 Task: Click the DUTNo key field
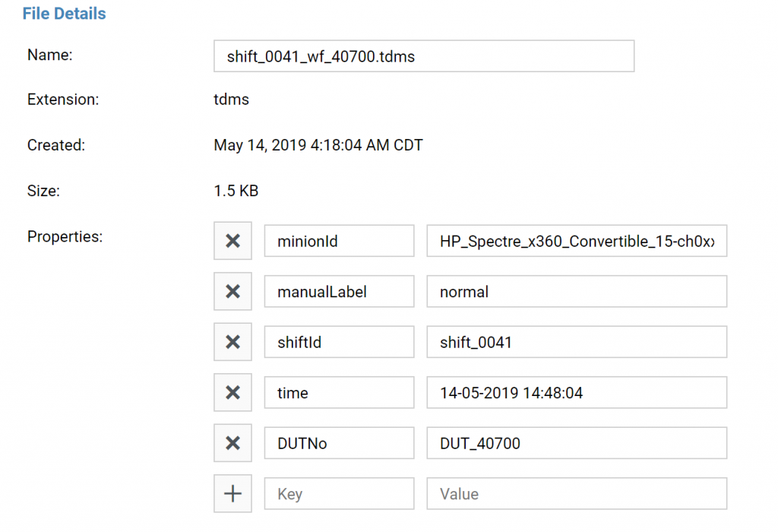pyautogui.click(x=340, y=443)
